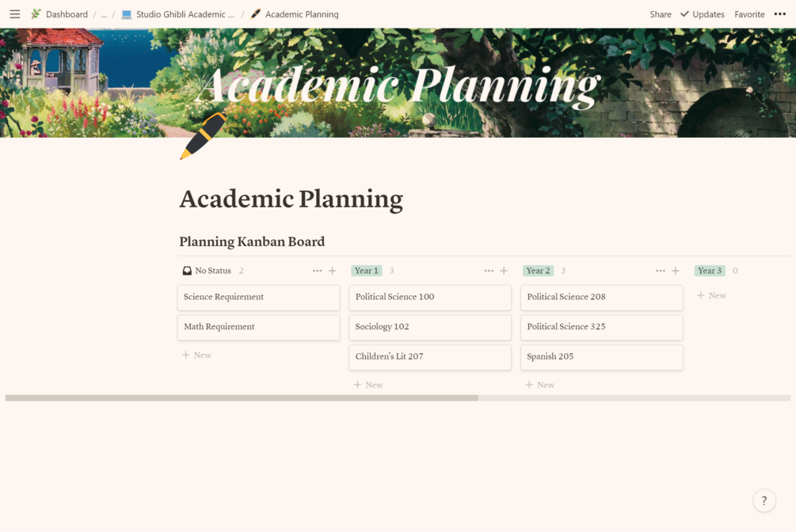The image size is (796, 532).
Task: Click the Year 1 green status tag
Action: pos(367,271)
